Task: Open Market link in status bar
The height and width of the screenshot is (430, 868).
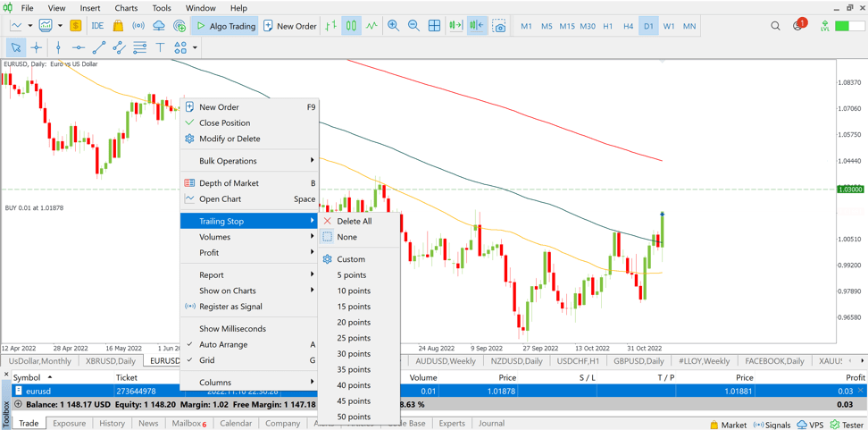Action: coord(728,425)
